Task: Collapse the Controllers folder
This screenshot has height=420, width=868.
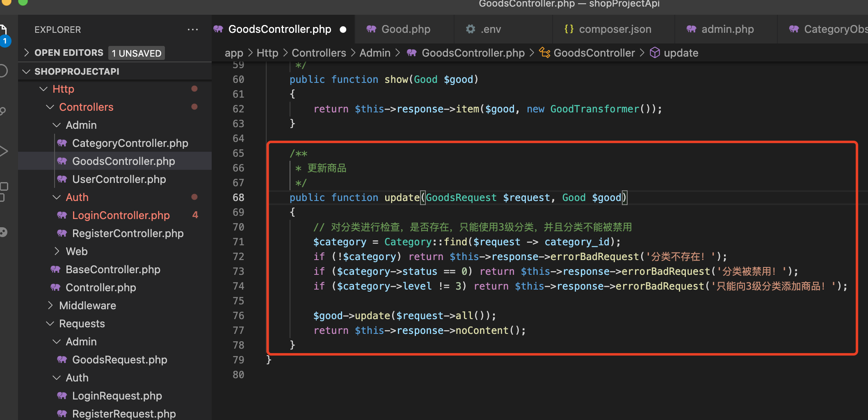Action: point(50,107)
